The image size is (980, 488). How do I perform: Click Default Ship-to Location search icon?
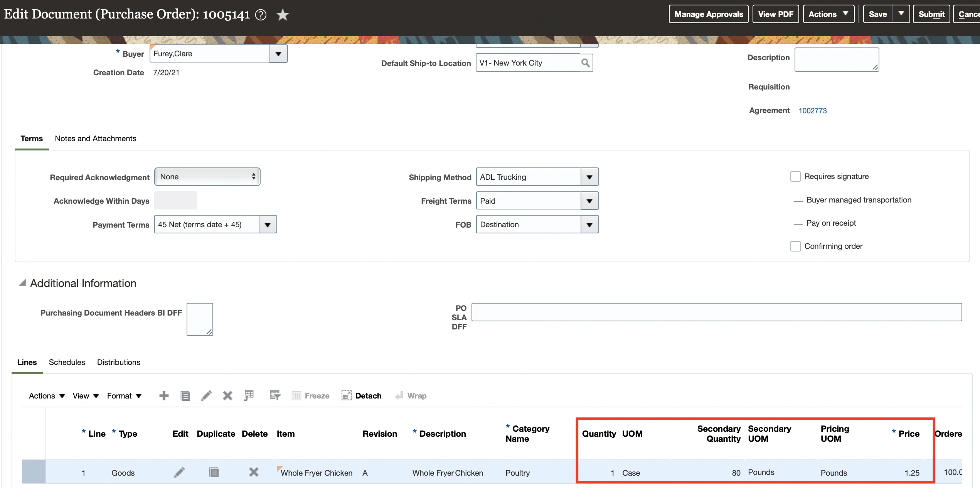tap(585, 62)
